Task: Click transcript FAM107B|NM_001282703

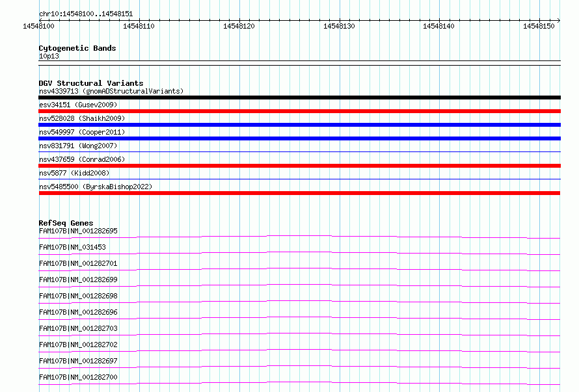Action: pos(78,328)
